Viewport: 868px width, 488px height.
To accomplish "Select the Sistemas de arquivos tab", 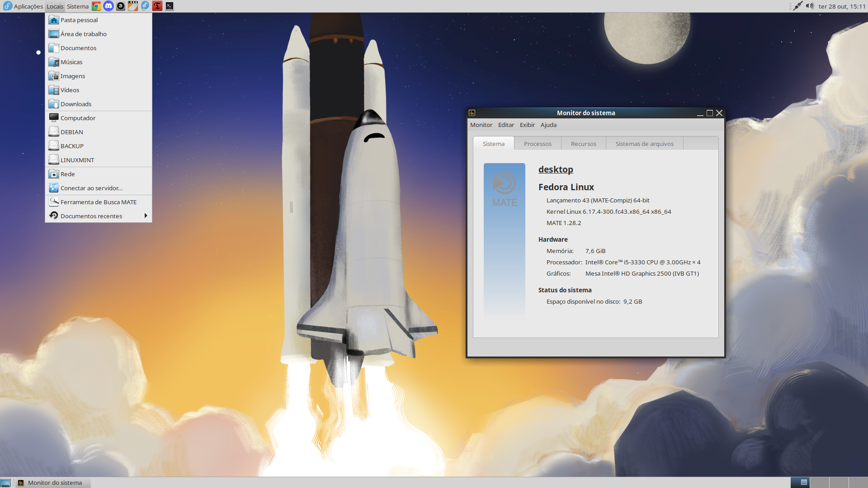I will point(644,144).
